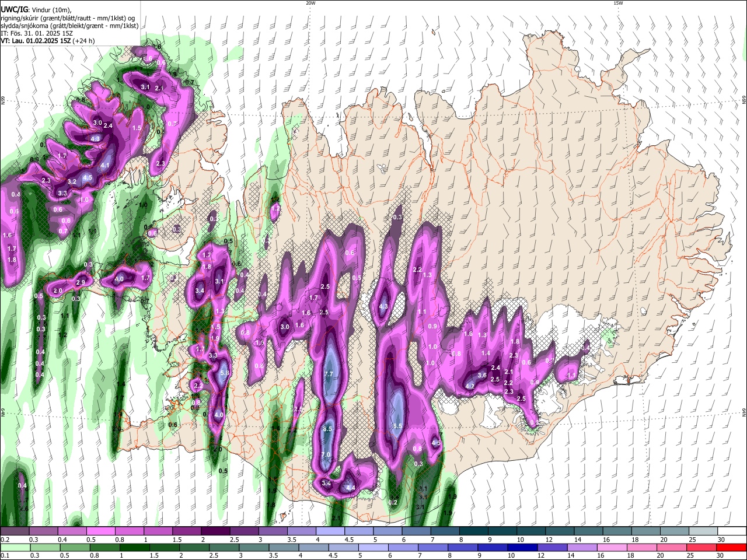Click the '20W' longitude label
Viewport: 747px width, 560px height.
click(x=310, y=3)
